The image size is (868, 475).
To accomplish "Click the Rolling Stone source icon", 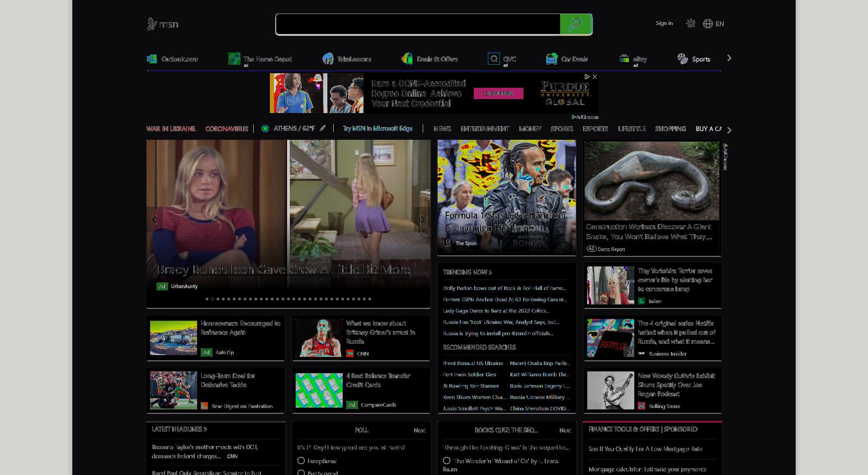I will pyautogui.click(x=642, y=406).
